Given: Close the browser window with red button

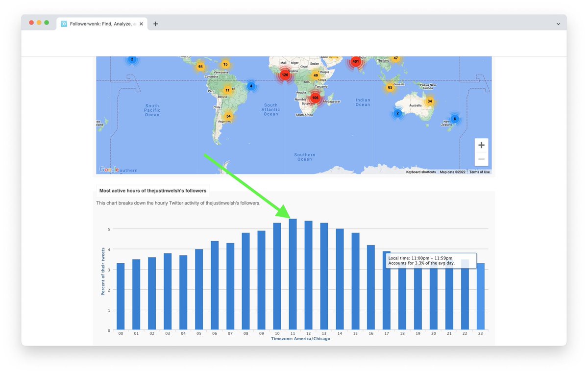Looking at the screenshot, I should [x=32, y=23].
